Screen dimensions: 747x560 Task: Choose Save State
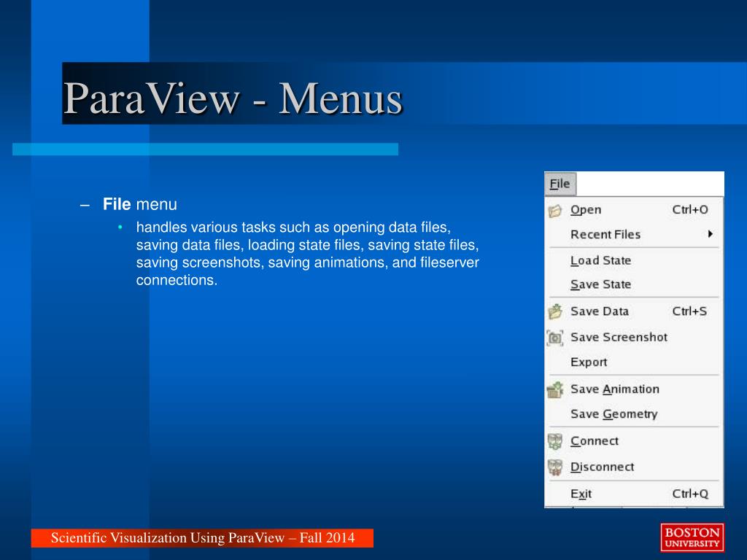pos(634,284)
